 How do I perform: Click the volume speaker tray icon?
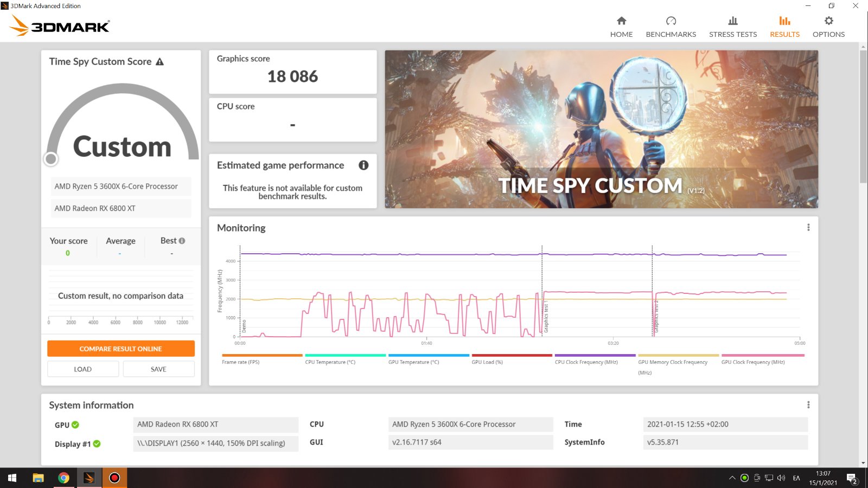tap(781, 478)
